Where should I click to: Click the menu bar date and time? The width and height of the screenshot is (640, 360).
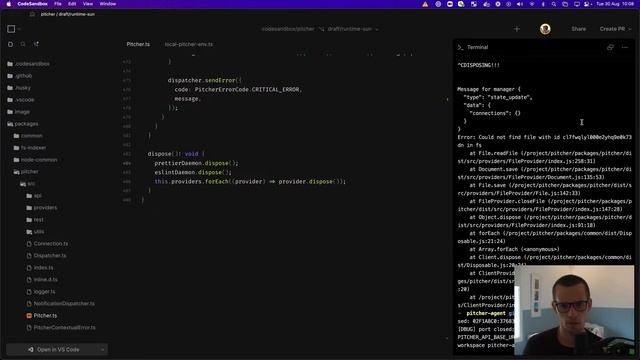point(616,4)
